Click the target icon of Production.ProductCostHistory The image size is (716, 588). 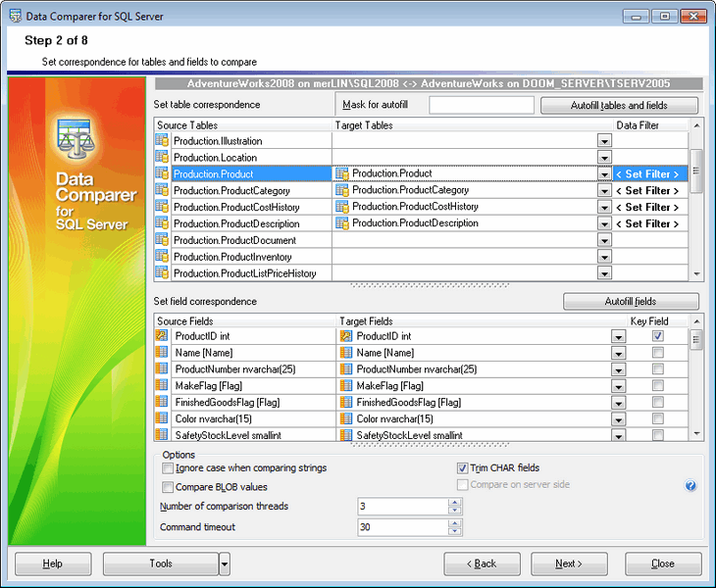pyautogui.click(x=342, y=207)
